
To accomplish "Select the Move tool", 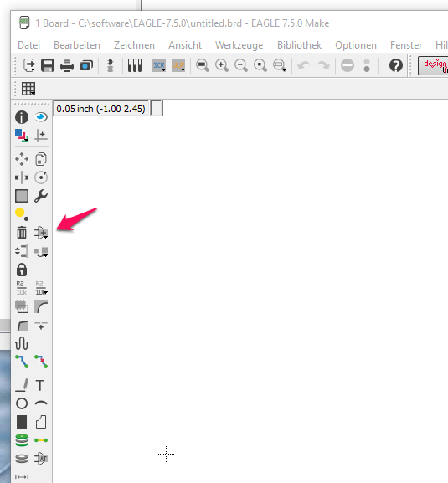I will tap(22, 159).
